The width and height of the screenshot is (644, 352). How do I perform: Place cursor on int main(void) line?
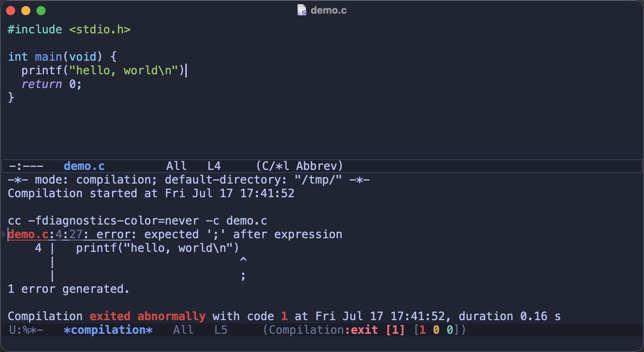(x=62, y=57)
